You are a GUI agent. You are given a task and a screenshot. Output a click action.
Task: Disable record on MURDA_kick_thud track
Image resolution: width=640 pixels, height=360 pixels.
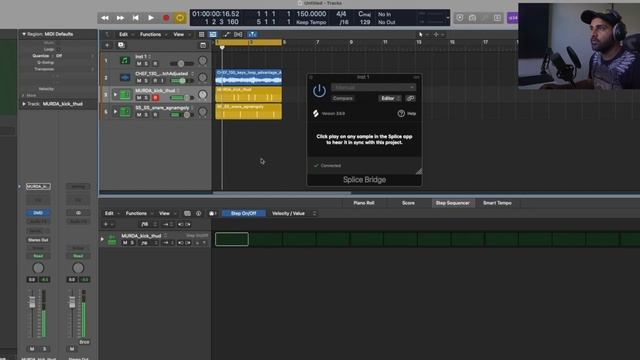155,98
